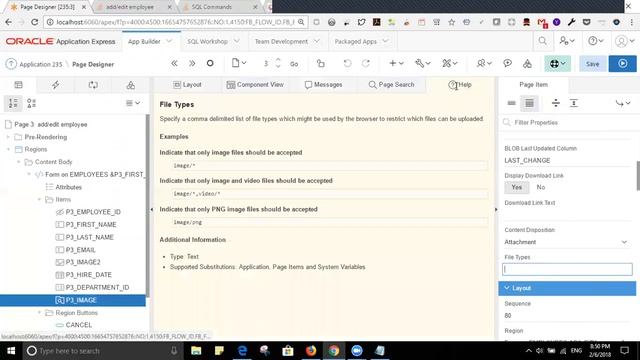This screenshot has width=640, height=360.
Task: Expand all property groups icon
Action: click(x=573, y=103)
